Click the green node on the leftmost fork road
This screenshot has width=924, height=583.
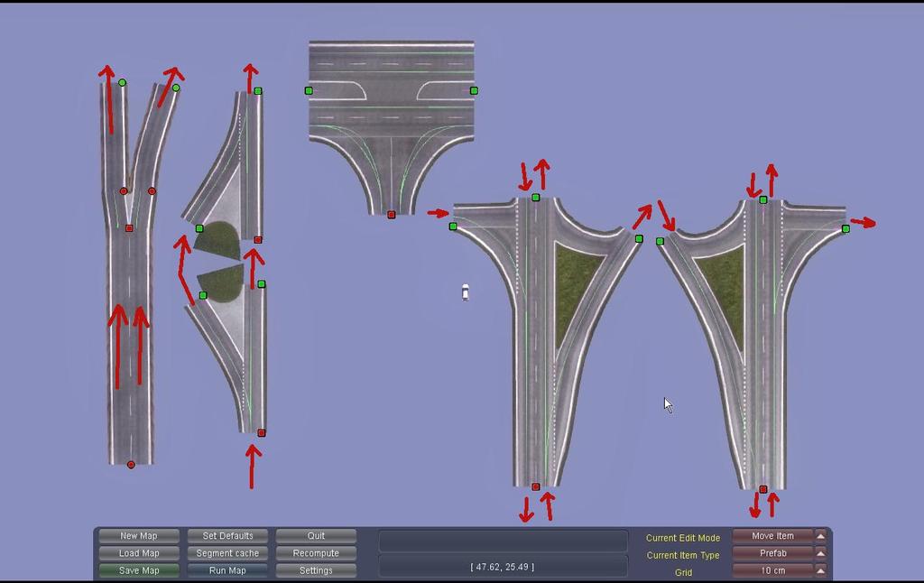(120, 83)
